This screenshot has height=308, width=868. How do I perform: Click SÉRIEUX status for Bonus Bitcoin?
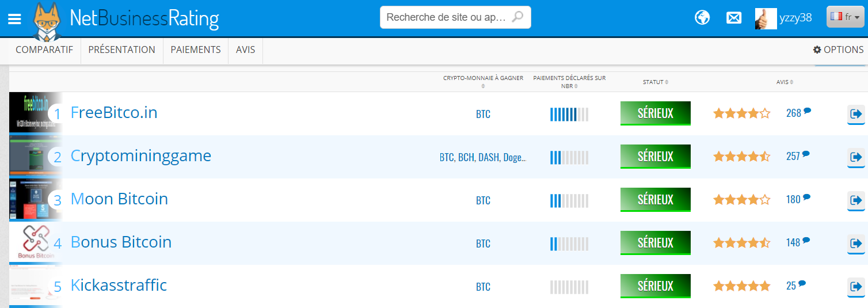click(x=656, y=243)
